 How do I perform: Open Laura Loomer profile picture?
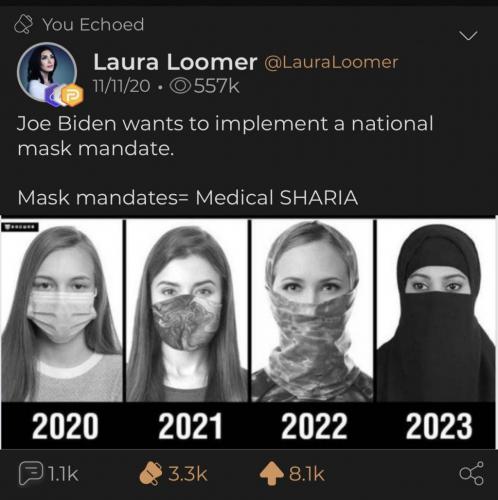click(47, 72)
